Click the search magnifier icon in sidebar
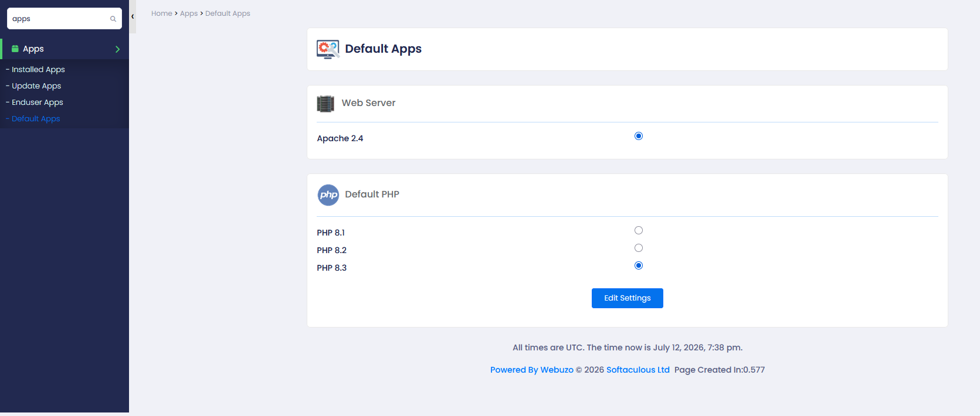Screen dimensions: 980x416 113,19
